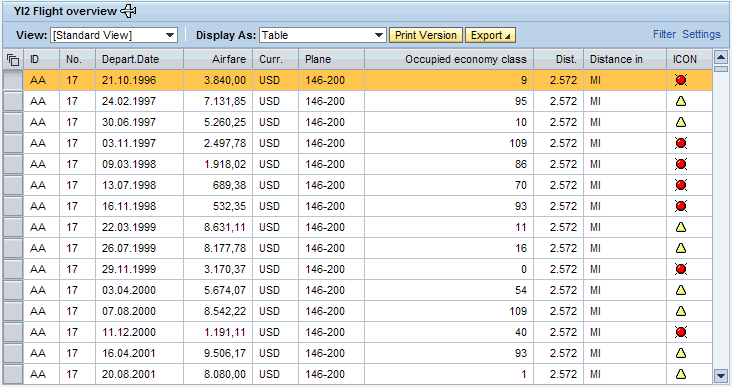Viewport: 732px width, 387px height.
Task: Select row selector for 24.02.1997 flight
Action: pos(13,101)
